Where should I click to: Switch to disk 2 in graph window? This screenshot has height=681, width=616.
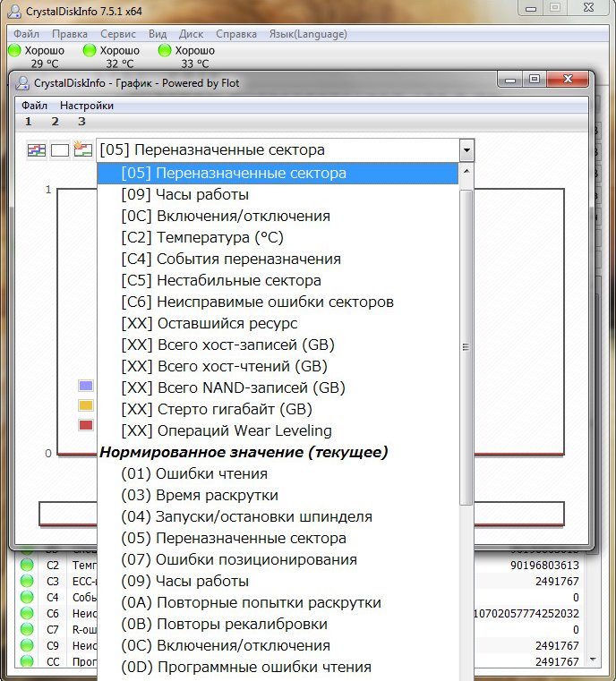coord(55,122)
